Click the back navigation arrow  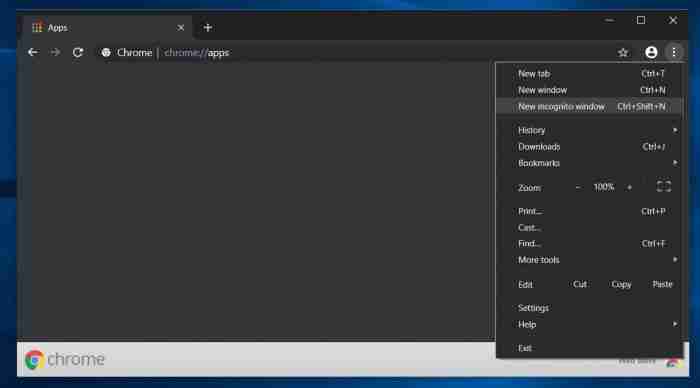[33, 52]
